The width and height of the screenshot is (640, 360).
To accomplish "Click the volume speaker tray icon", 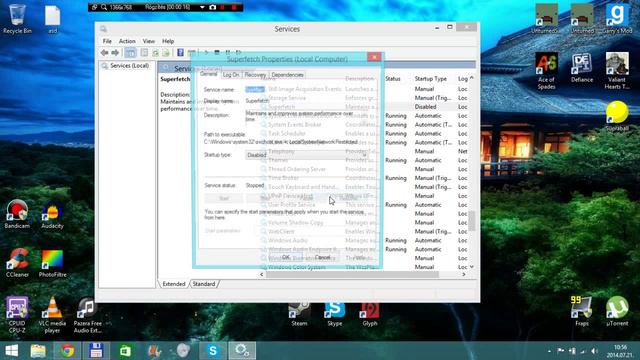I will [x=594, y=351].
